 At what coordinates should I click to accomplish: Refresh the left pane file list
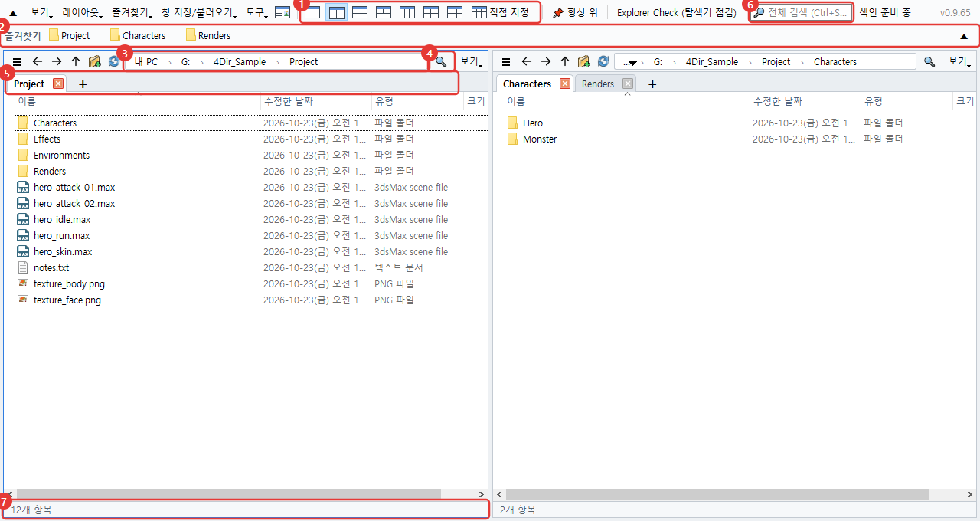point(114,61)
